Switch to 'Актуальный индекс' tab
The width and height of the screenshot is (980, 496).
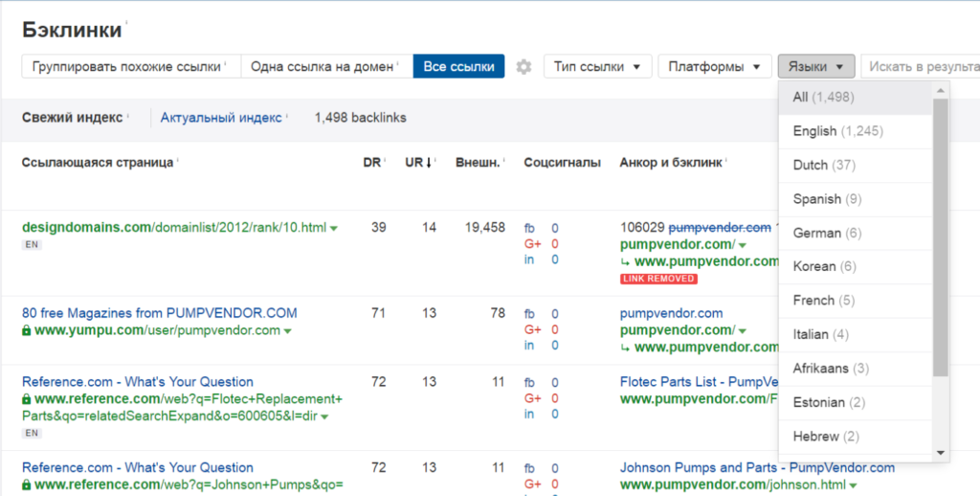221,118
